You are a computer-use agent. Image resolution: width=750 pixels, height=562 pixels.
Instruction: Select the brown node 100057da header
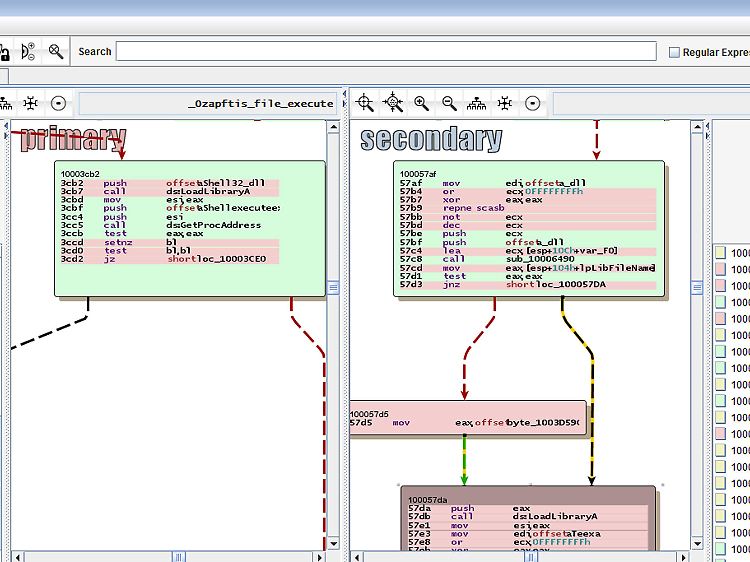click(x=428, y=500)
